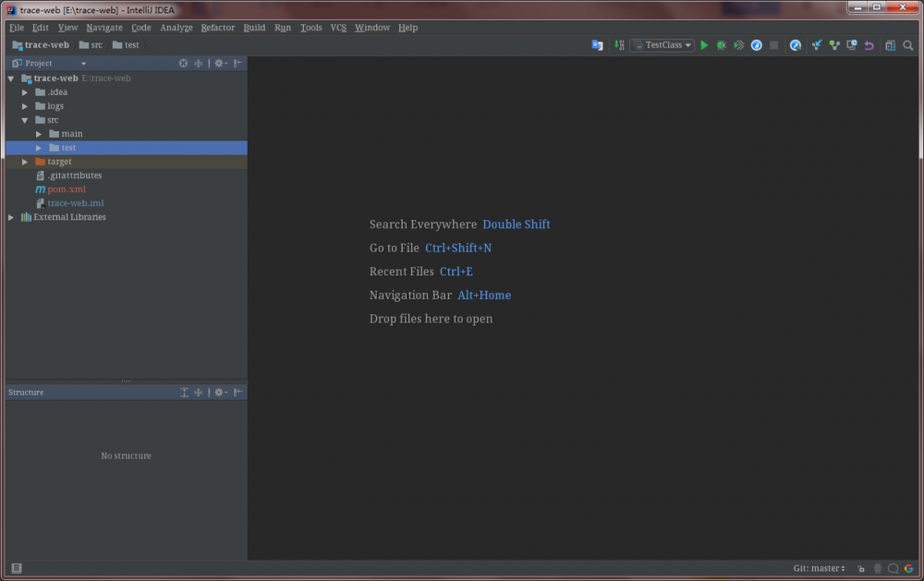Collapse all nodes in the Project tree
Screen dimensions: 924x581
[198, 63]
